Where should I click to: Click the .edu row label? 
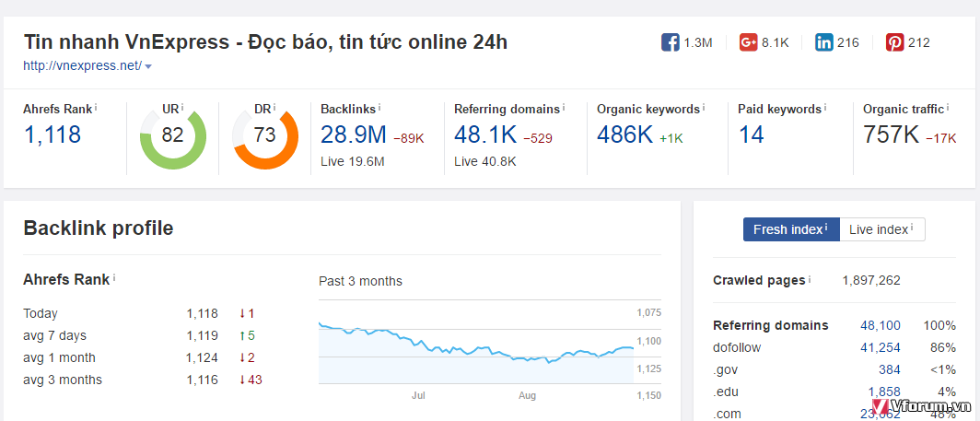[724, 392]
